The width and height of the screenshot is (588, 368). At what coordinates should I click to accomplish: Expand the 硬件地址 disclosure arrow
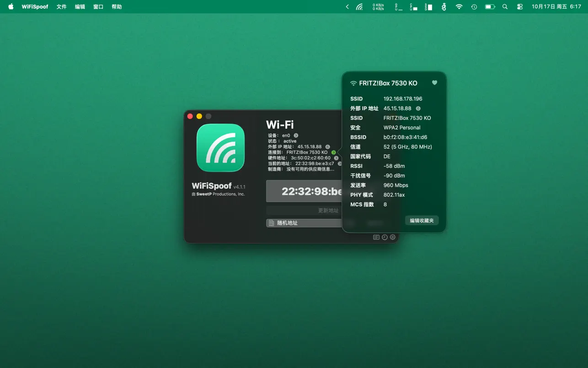[336, 158]
